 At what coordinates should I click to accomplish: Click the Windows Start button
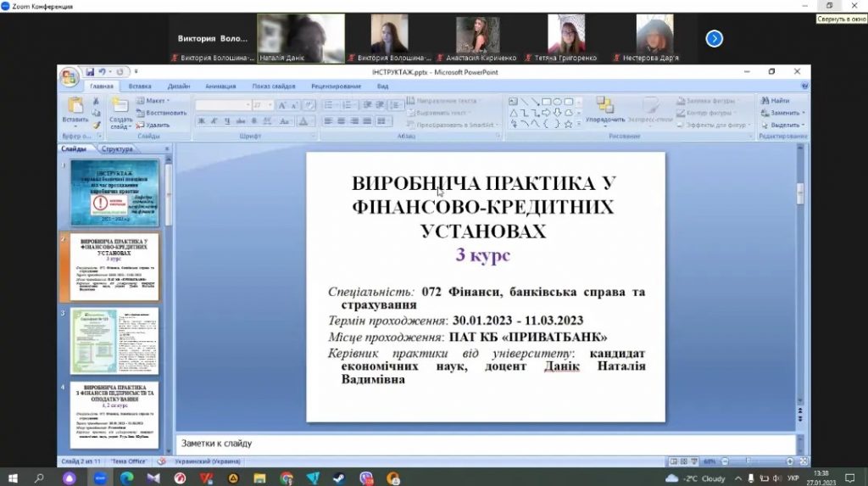pyautogui.click(x=14, y=478)
